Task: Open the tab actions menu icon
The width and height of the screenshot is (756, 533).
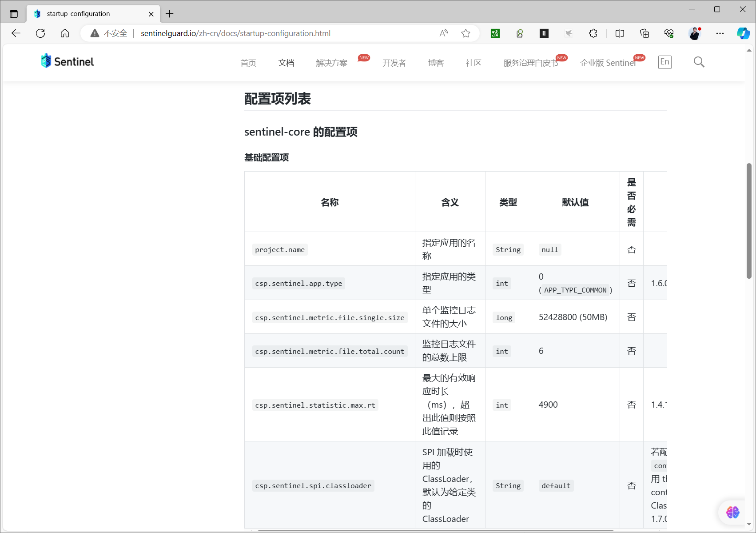Action: pos(14,14)
